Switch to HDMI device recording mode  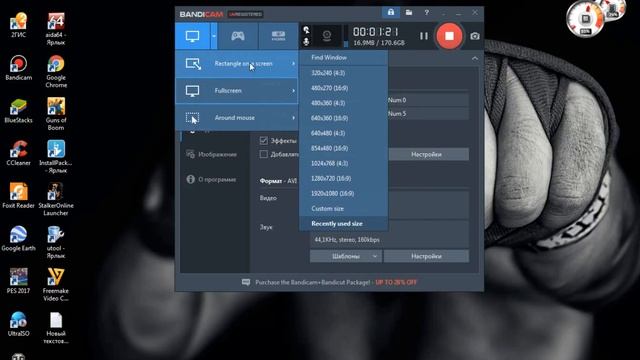coord(278,36)
